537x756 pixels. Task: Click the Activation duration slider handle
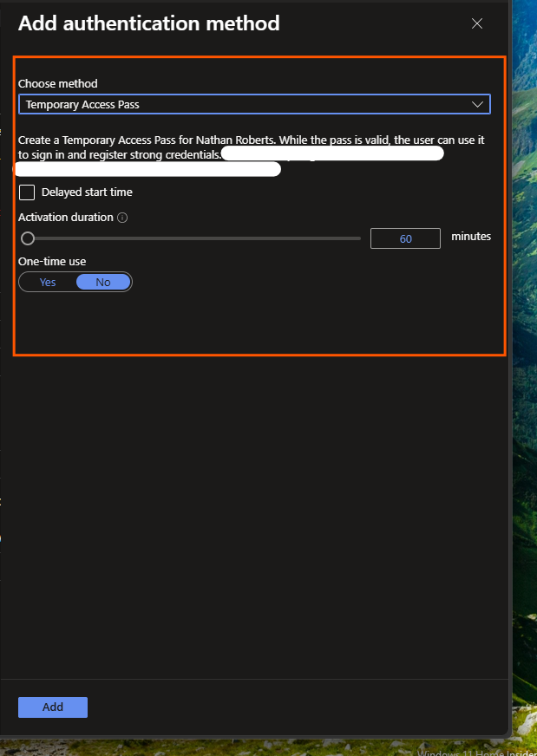point(28,238)
